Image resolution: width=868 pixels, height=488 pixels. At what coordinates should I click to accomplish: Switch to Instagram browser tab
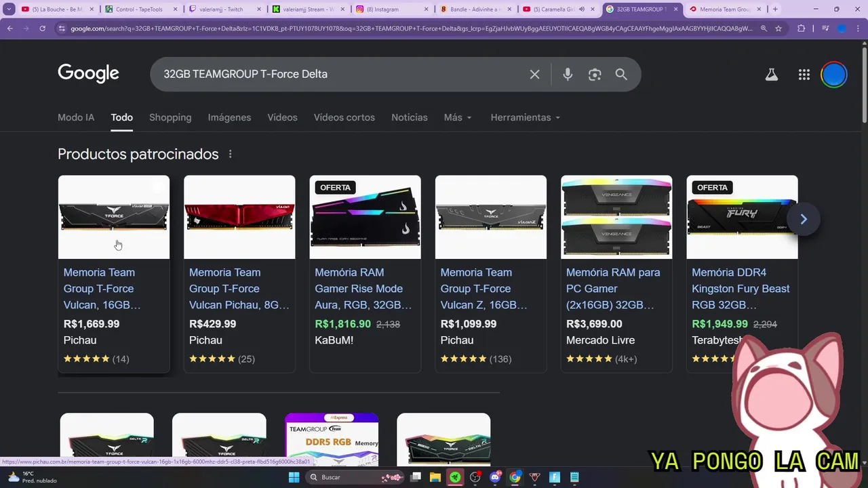[x=393, y=9]
